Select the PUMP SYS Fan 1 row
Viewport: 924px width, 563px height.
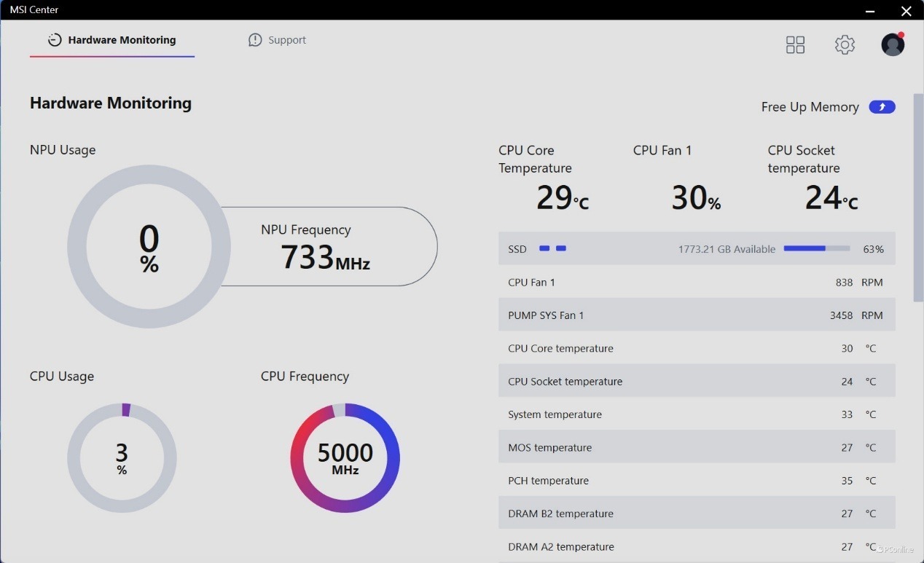tap(696, 315)
